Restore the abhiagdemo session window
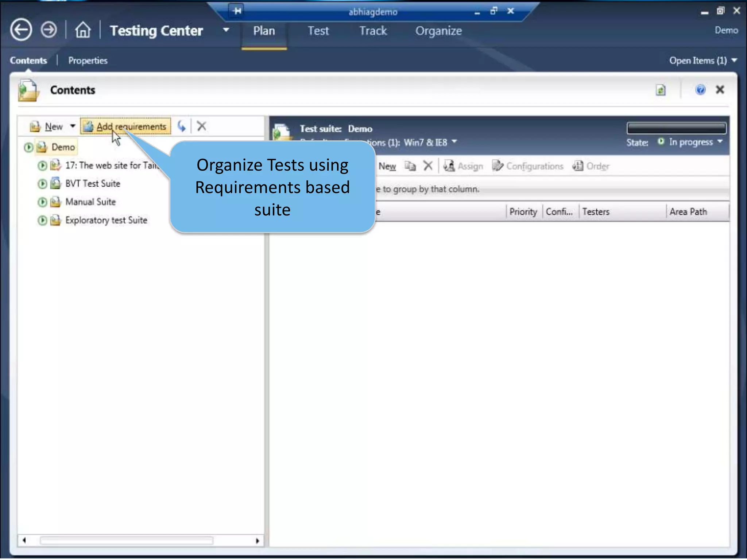The image size is (747, 560). tap(494, 11)
